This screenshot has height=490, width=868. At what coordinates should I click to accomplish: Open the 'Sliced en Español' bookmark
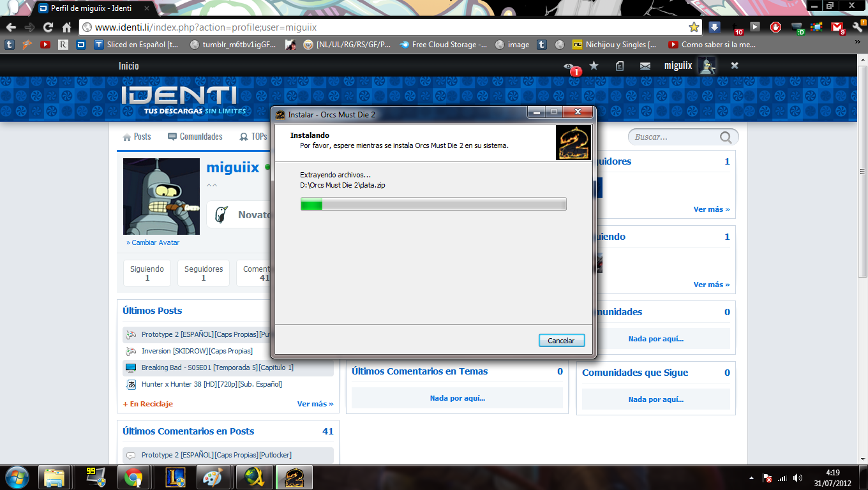(x=137, y=45)
